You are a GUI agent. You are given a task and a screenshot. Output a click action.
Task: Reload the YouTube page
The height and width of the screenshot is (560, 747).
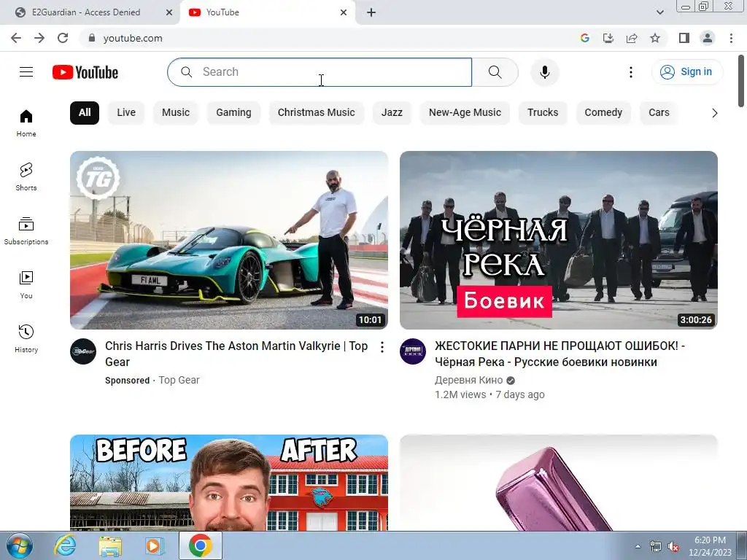[63, 38]
